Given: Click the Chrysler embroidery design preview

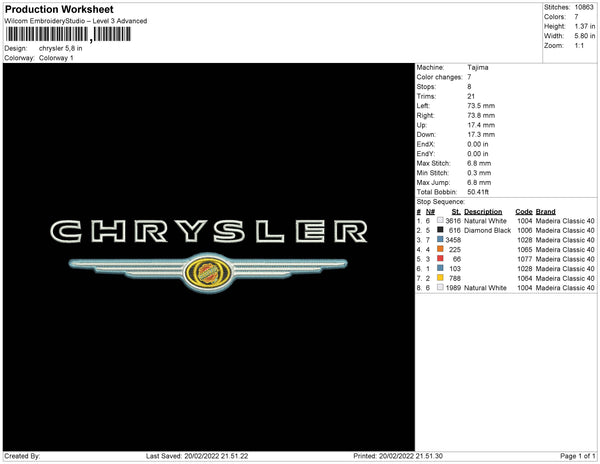Looking at the screenshot, I should coord(209,257).
